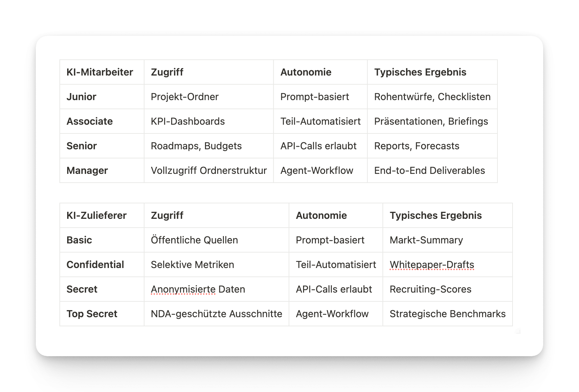Click the Recruiting-Scores cell
This screenshot has height=392, width=579.
[448, 289]
